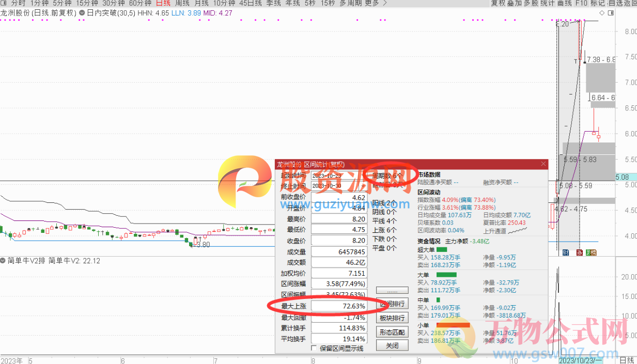Screen dimensions: 637x364
Task: Click the 大单 green volume bar
Action: click(447, 275)
